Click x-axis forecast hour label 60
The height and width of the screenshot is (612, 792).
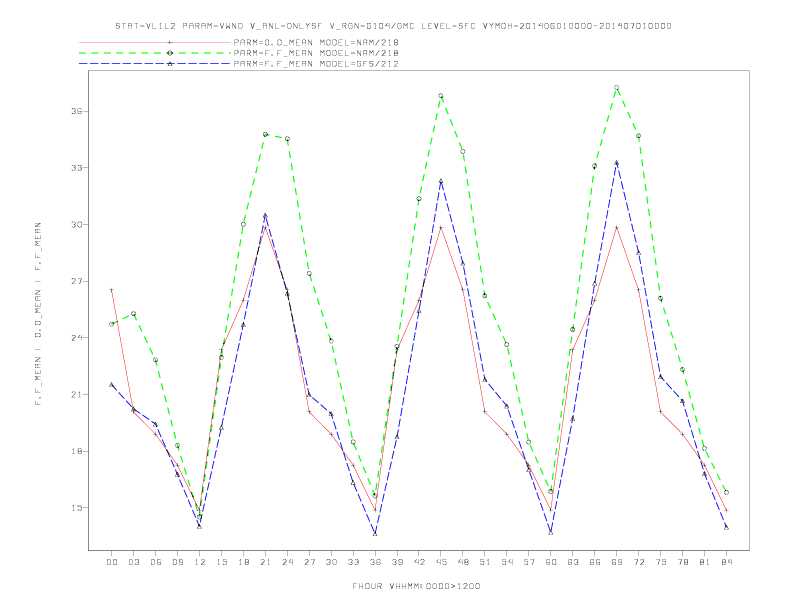pyautogui.click(x=551, y=562)
